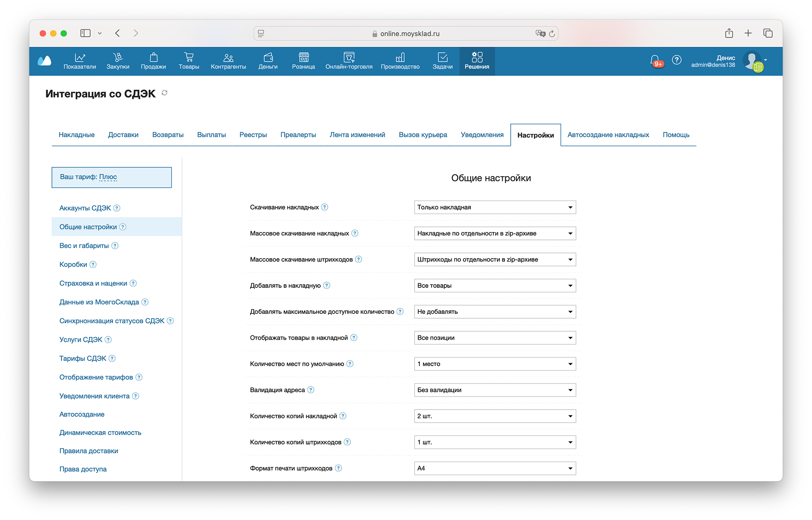This screenshot has width=812, height=520.
Task: Open the Товары section icon
Action: (188, 58)
